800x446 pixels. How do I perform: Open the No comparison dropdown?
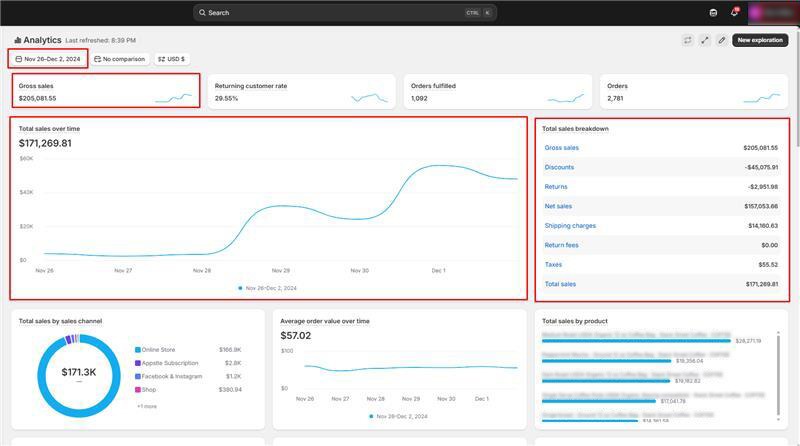pyautogui.click(x=119, y=59)
